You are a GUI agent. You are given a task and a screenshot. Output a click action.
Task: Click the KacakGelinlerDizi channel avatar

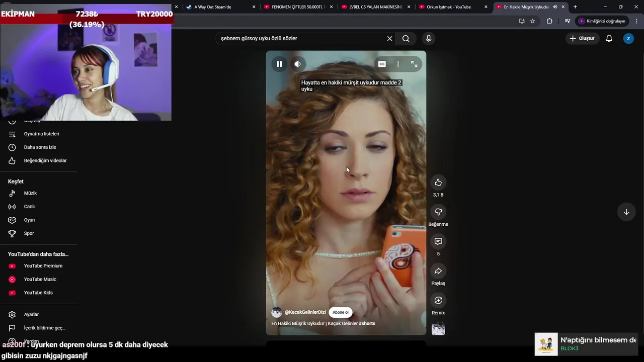(x=277, y=312)
